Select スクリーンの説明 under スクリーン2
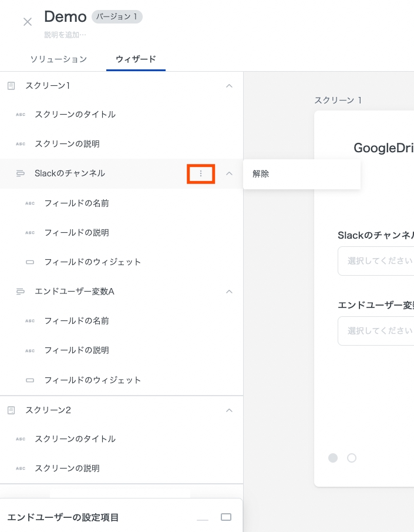 tap(67, 469)
